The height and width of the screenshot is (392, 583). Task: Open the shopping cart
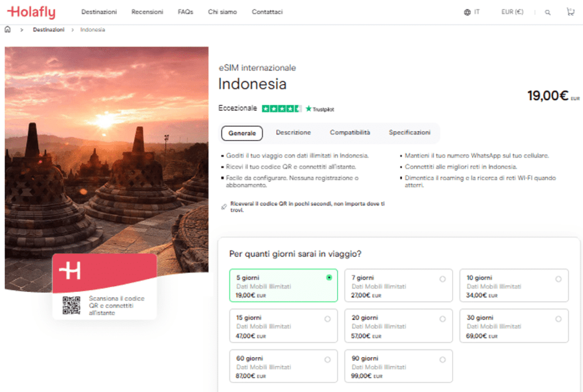coord(570,11)
